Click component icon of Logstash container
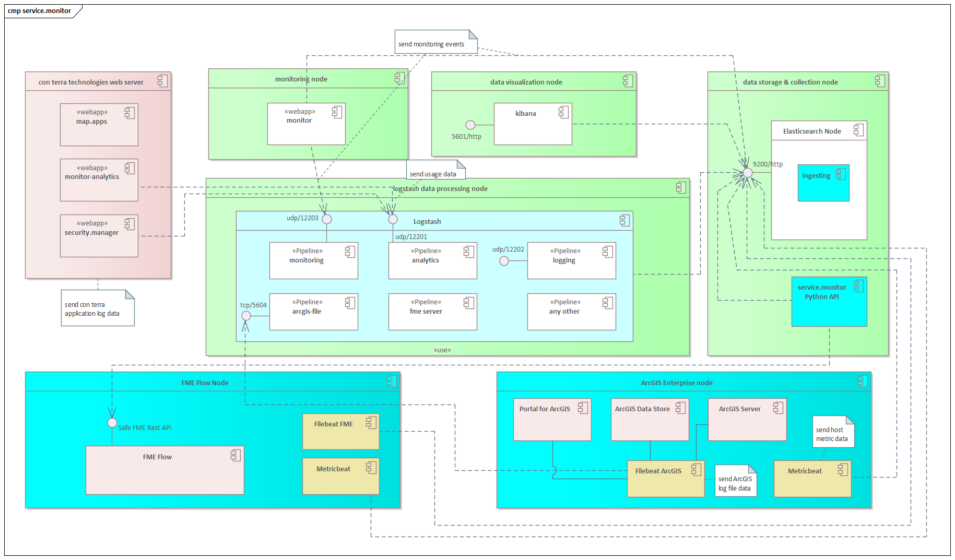The width and height of the screenshot is (955, 560). tap(624, 220)
